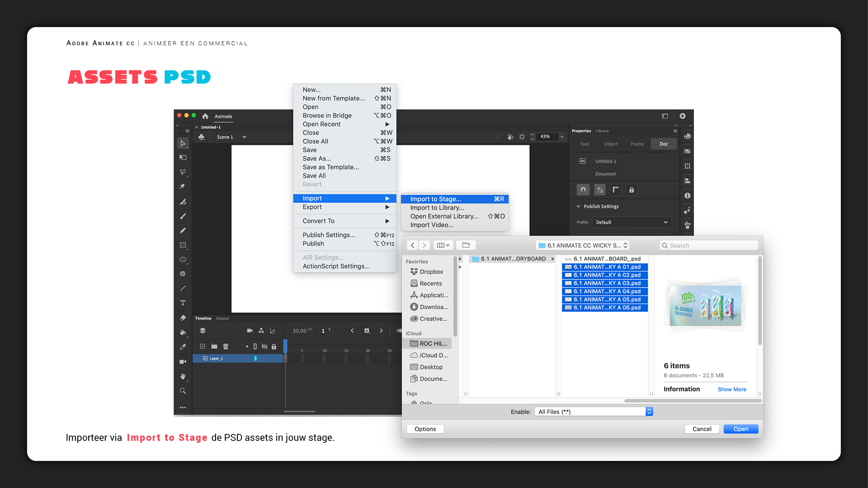Select the Eraser tool
The height and width of the screenshot is (488, 868).
coord(183,318)
